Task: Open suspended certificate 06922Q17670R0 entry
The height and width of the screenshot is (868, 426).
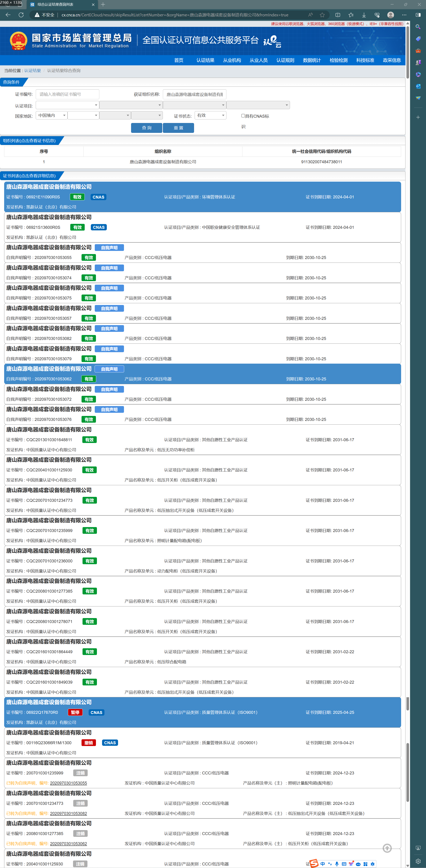Action: 203,712
